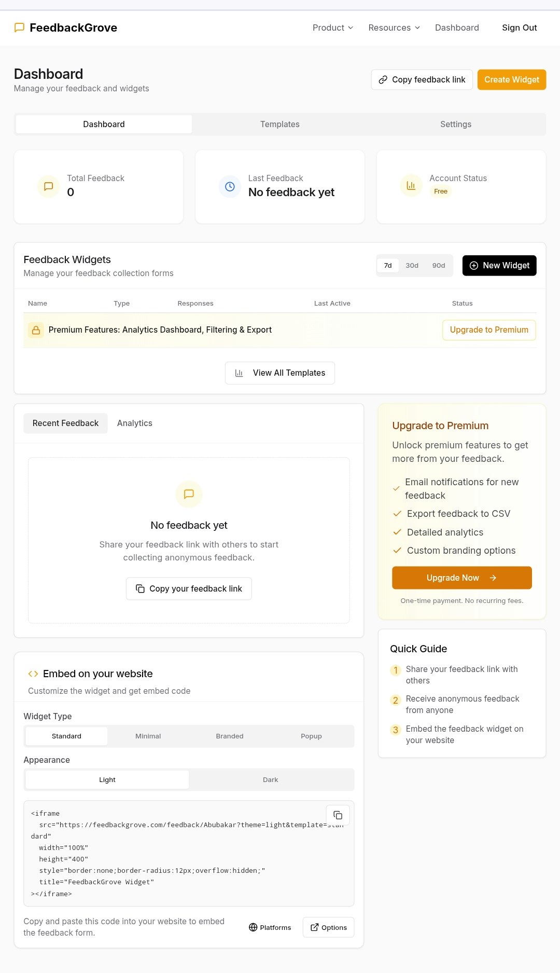The width and height of the screenshot is (560, 973).
Task: Click the clock icon on the Last Feedback card
Action: [230, 186]
